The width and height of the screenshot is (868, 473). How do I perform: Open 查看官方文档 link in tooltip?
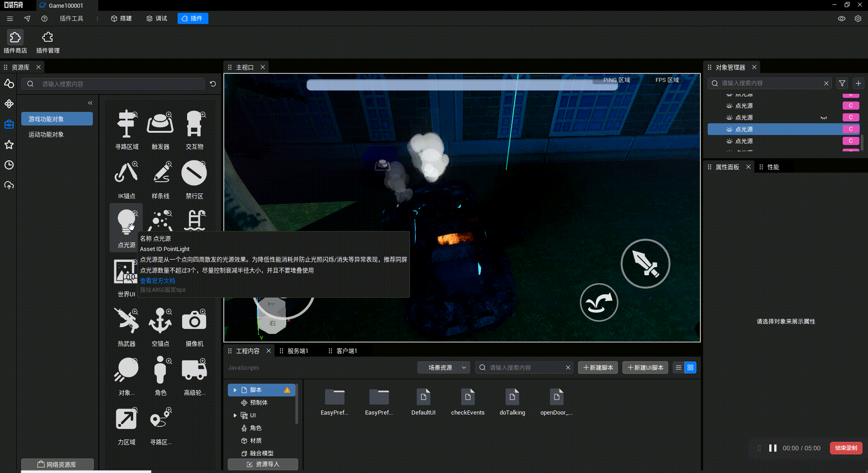point(158,281)
